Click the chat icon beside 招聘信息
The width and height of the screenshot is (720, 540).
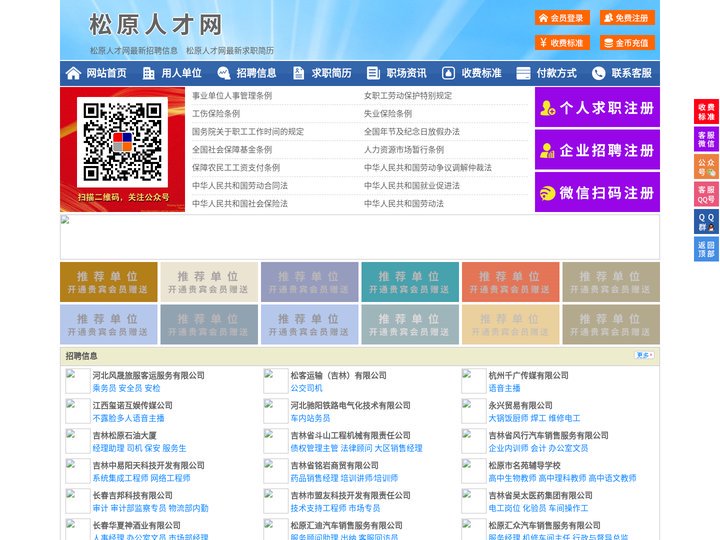[223, 73]
